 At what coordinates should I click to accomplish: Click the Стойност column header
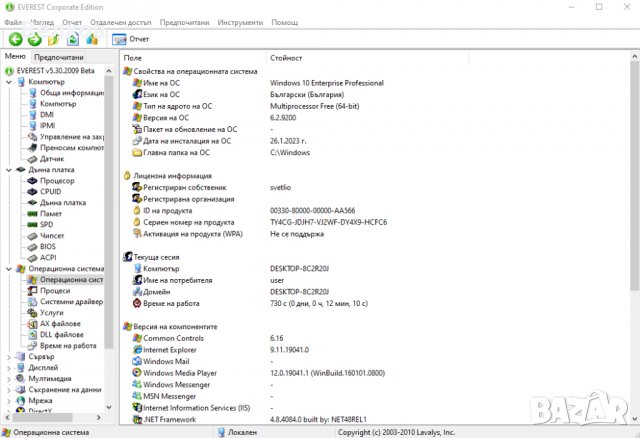pos(286,58)
